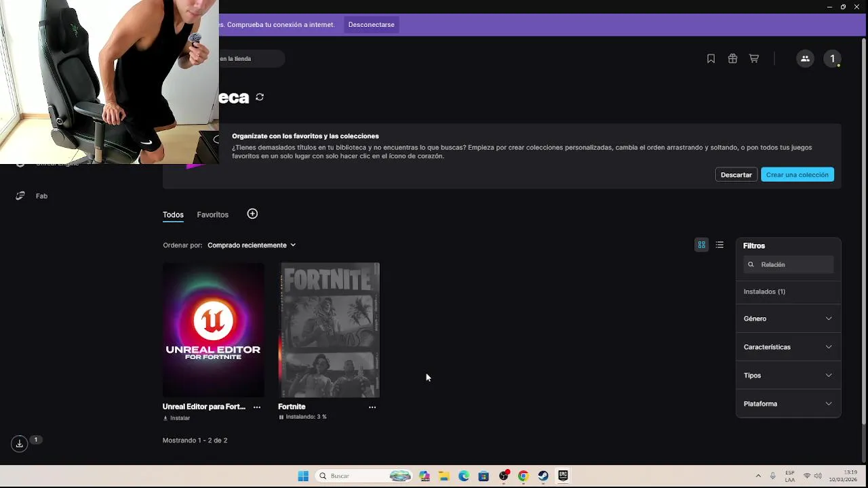The width and height of the screenshot is (868, 488).
Task: Open File Explorer from the taskbar
Action: pyautogui.click(x=444, y=476)
